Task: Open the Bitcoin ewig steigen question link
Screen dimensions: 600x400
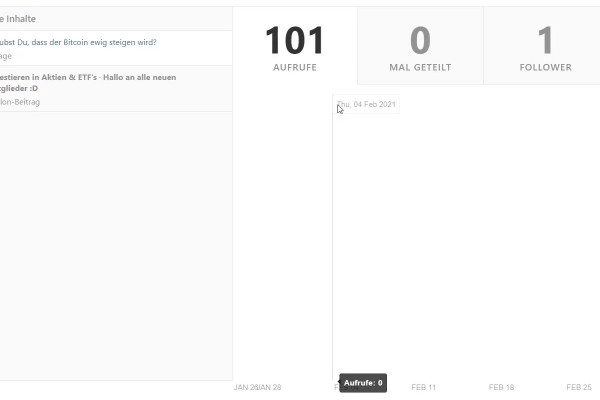Action: (78, 42)
